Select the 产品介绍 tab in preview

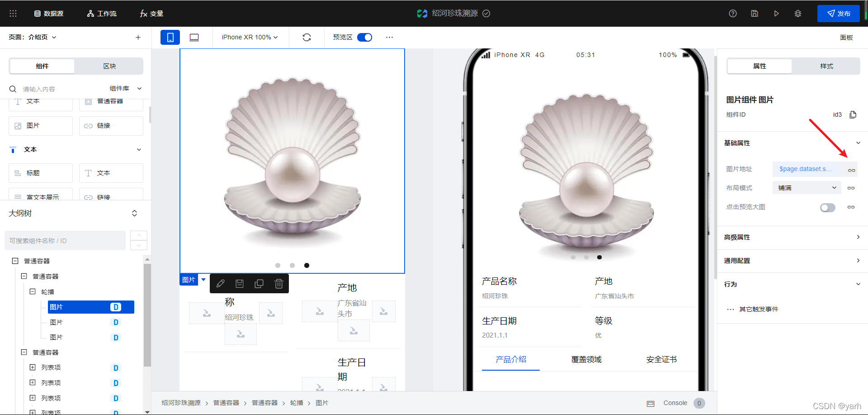[x=511, y=359]
